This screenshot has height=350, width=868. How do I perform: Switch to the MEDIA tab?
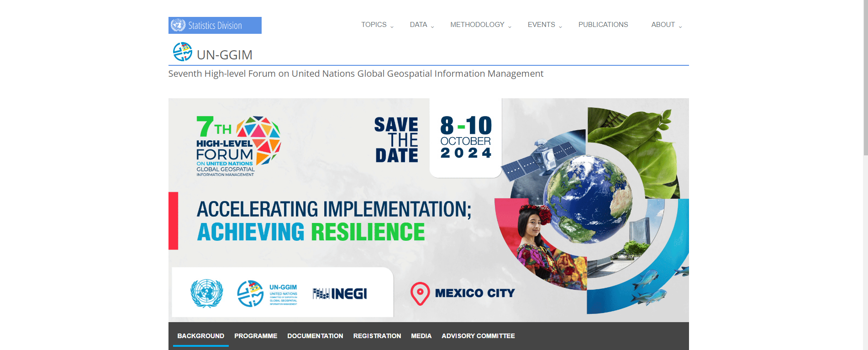[x=421, y=336]
